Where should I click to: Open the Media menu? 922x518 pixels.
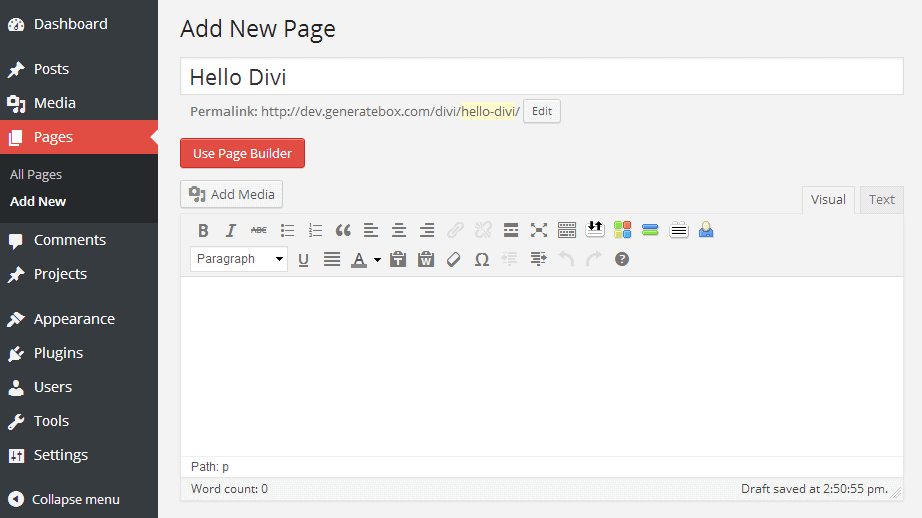(x=79, y=103)
